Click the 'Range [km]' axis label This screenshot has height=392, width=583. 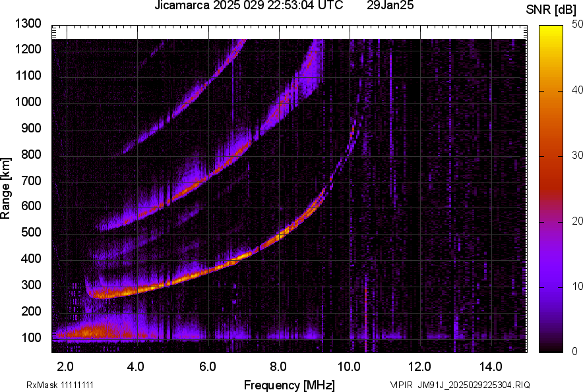(5, 188)
